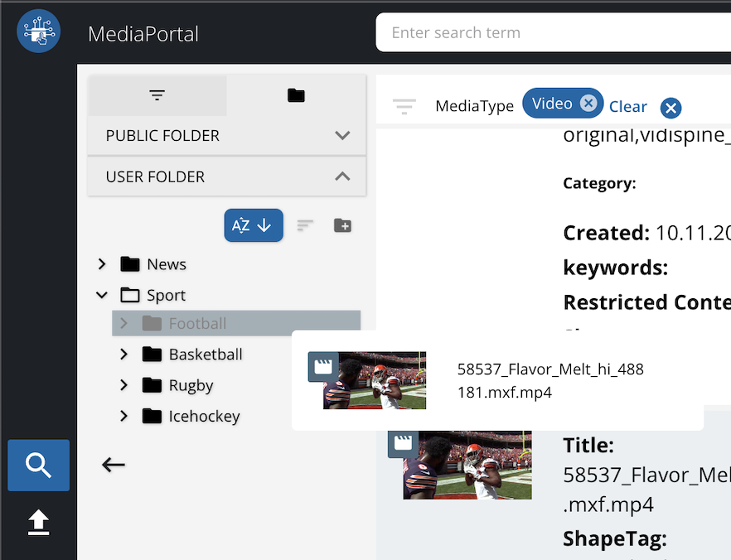Expand the News folder
The image size is (731, 560).
coord(102,264)
